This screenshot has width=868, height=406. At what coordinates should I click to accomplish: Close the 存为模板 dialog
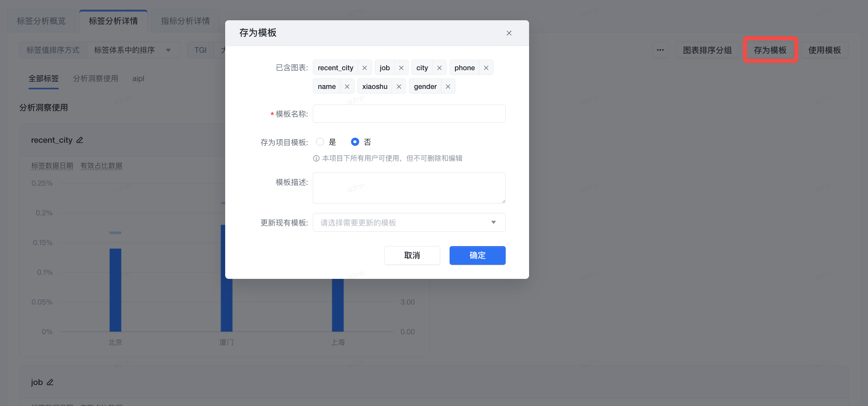[509, 33]
